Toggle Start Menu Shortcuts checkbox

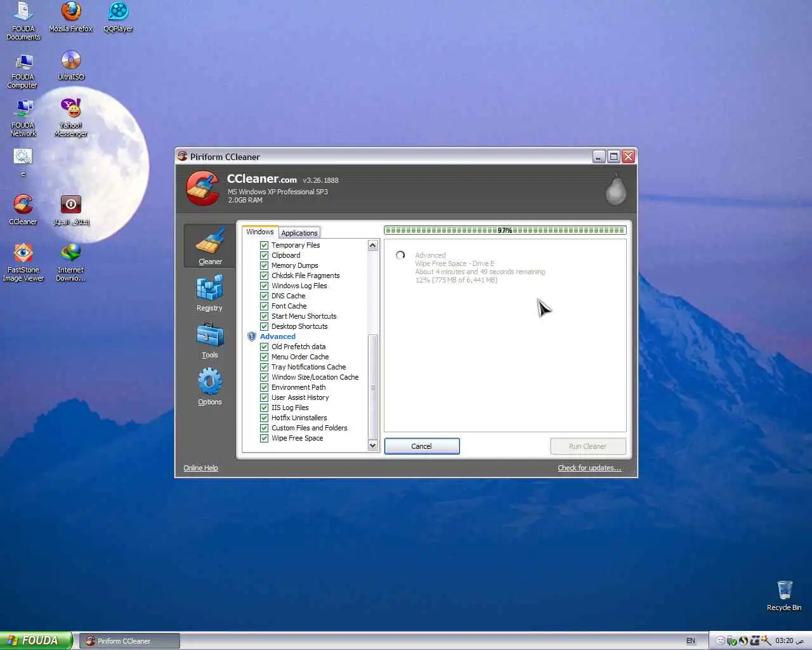click(x=264, y=316)
